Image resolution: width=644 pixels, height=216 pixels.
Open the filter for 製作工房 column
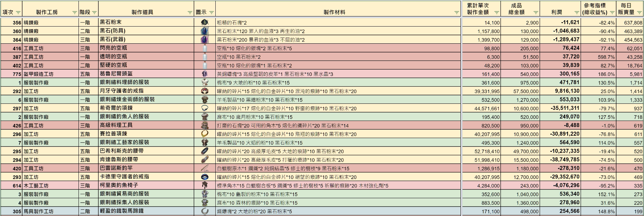pos(75,12)
